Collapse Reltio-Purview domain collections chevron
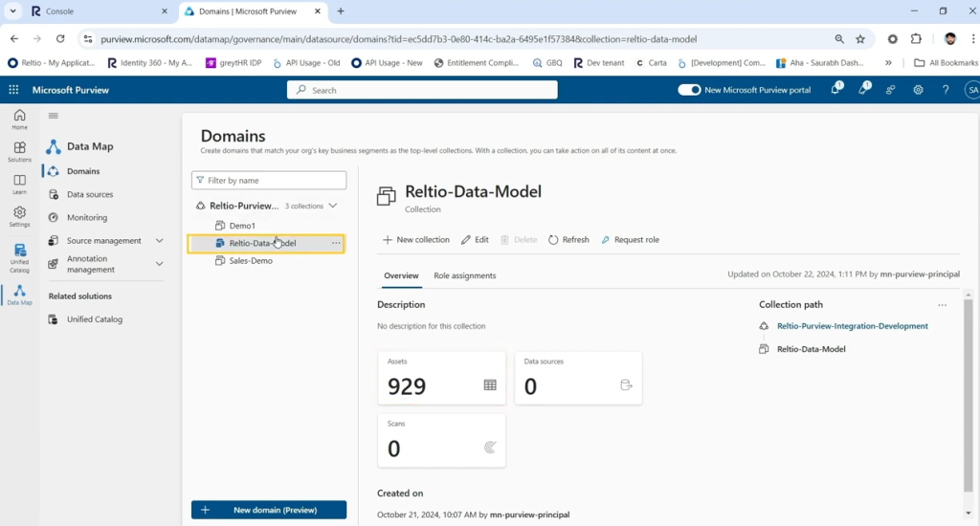Image resolution: width=980 pixels, height=526 pixels. [x=333, y=206]
